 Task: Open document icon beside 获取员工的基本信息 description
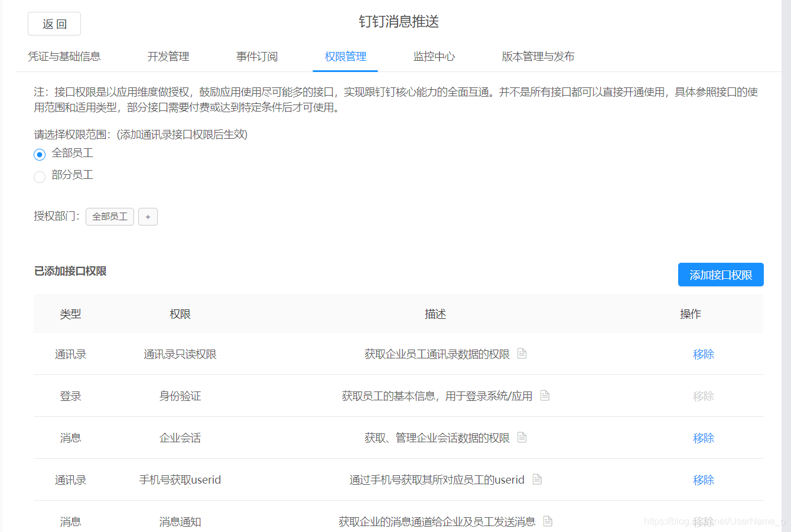tap(545, 396)
